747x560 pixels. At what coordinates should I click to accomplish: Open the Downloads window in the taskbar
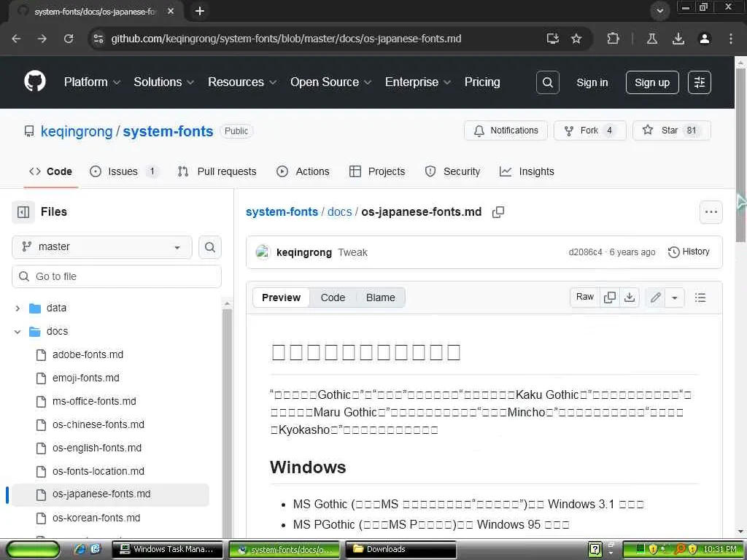(x=400, y=550)
